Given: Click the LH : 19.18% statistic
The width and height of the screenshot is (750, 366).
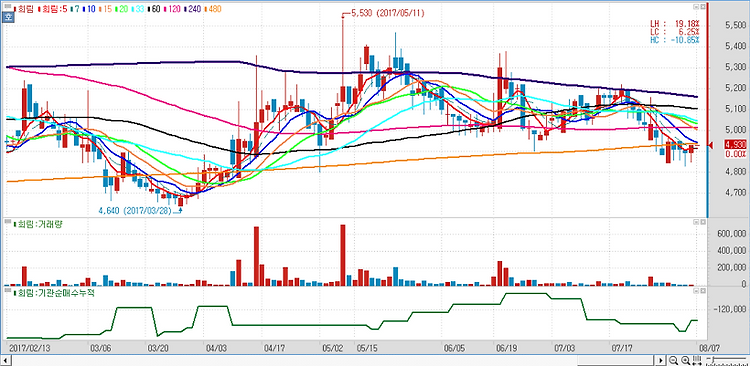Looking at the screenshot, I should tap(674, 23).
